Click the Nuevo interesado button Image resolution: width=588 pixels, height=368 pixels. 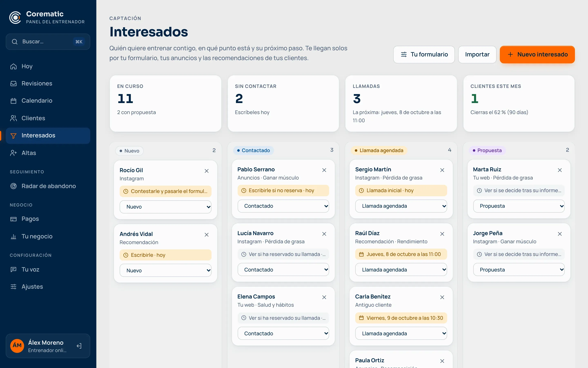(537, 55)
